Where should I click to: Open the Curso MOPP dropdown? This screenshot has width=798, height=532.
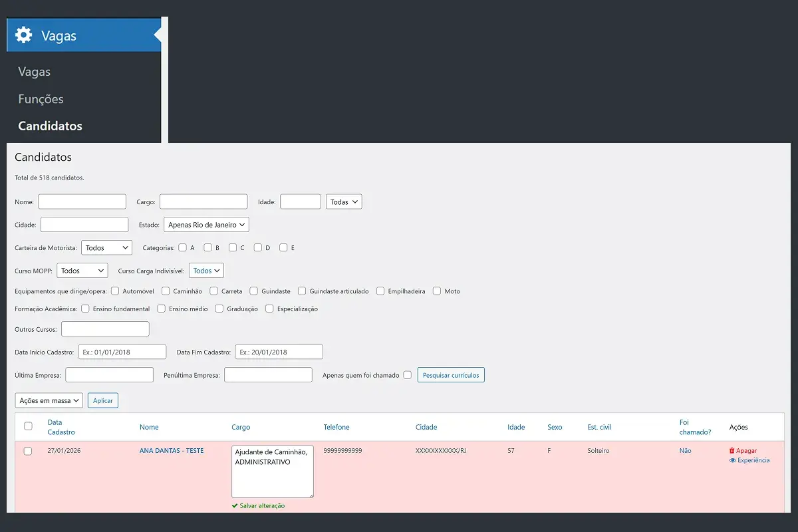pyautogui.click(x=82, y=271)
